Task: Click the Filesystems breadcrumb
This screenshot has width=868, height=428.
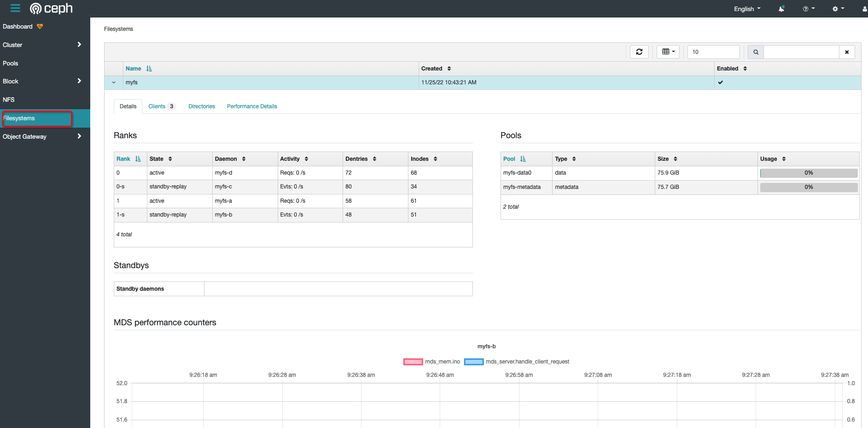Action: point(118,29)
